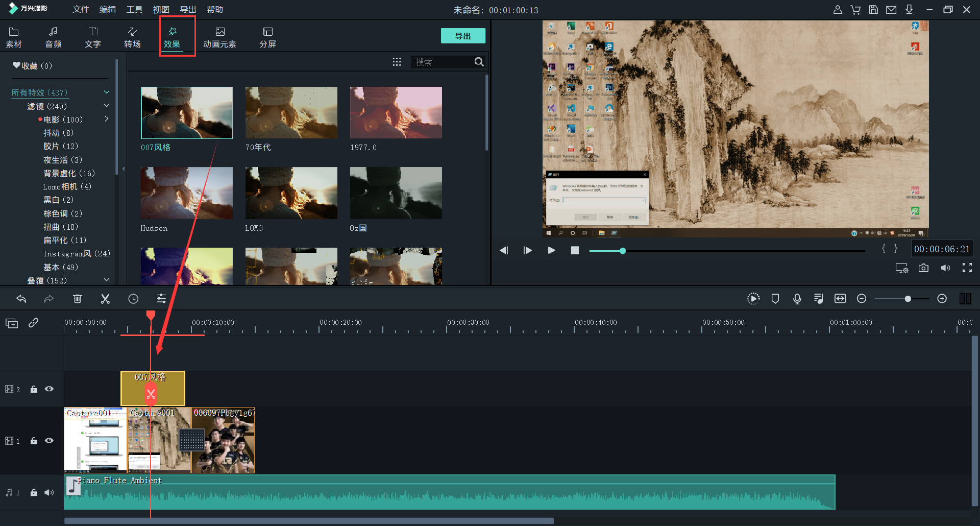
Task: Click the undo arrow icon
Action: [21, 299]
